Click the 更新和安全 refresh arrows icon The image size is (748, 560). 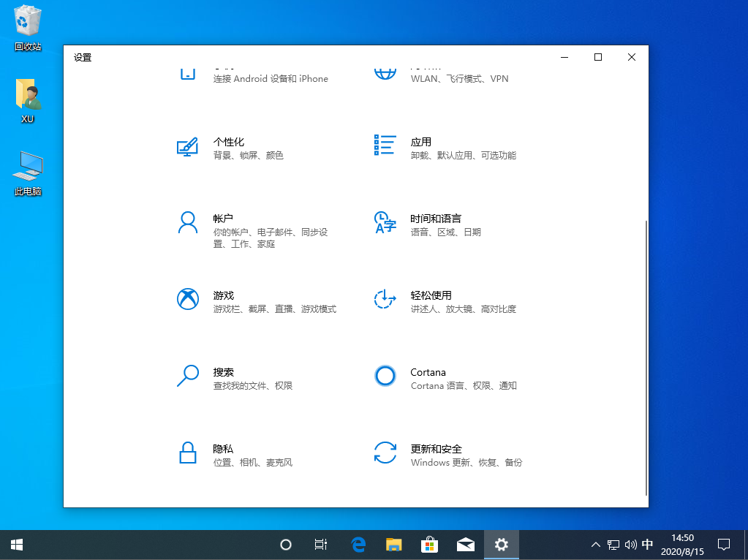tap(385, 453)
